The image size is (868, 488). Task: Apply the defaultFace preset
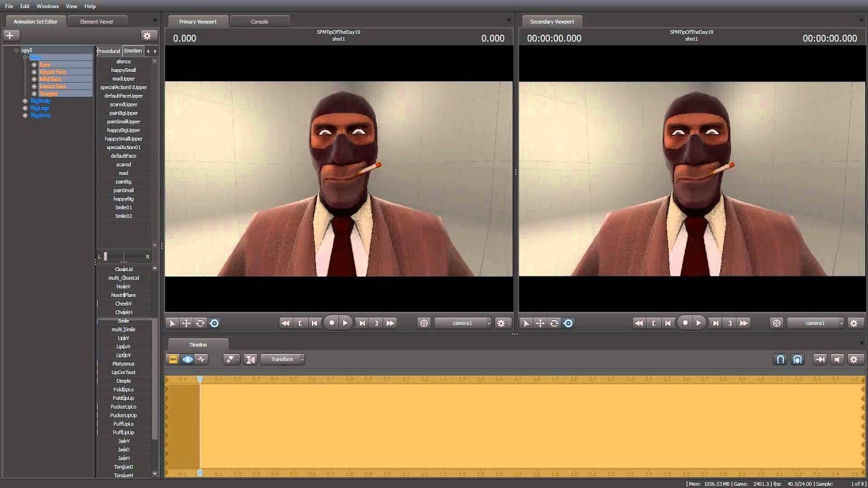click(123, 156)
